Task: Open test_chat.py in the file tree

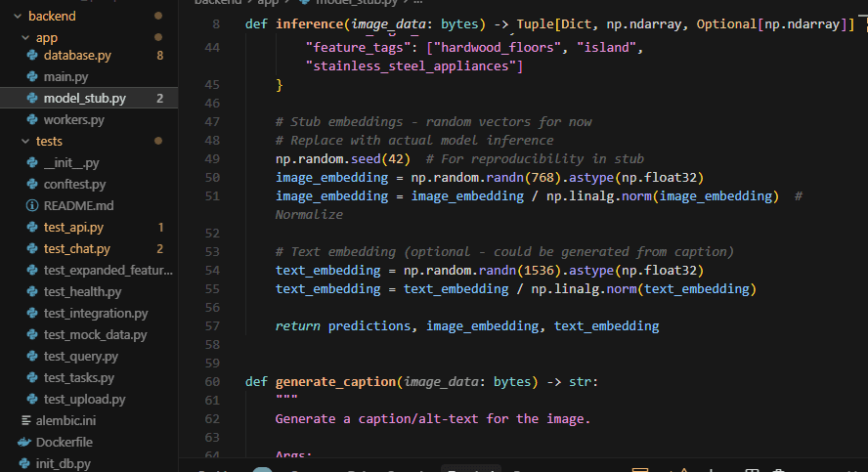Action: 77,249
